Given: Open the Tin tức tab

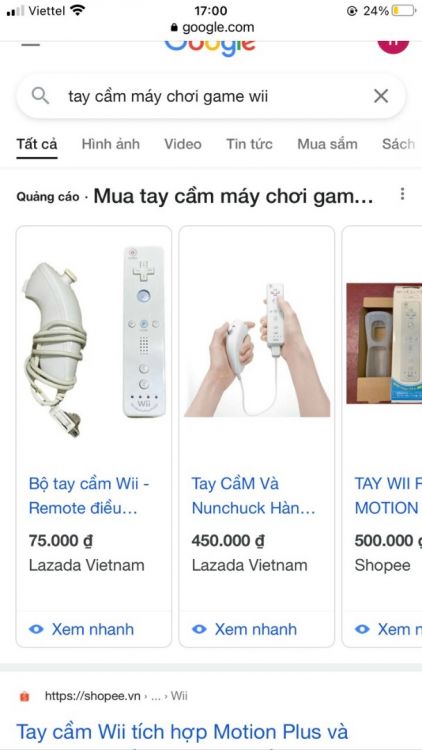Looking at the screenshot, I should click(249, 144).
